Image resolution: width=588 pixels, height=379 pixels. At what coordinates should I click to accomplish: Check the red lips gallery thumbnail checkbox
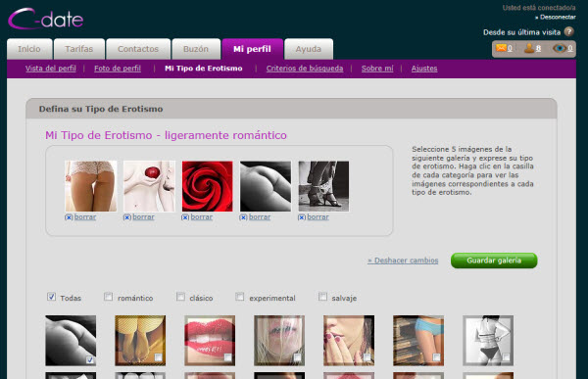227,357
